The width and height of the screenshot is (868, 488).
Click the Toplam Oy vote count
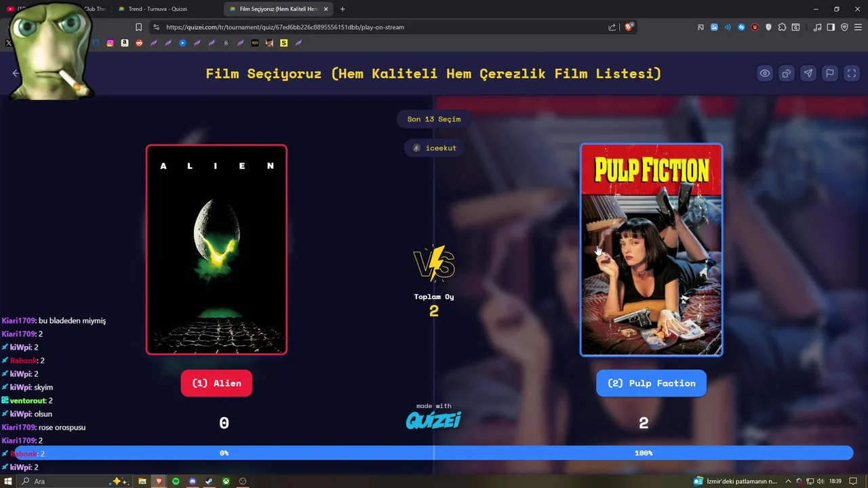point(434,311)
